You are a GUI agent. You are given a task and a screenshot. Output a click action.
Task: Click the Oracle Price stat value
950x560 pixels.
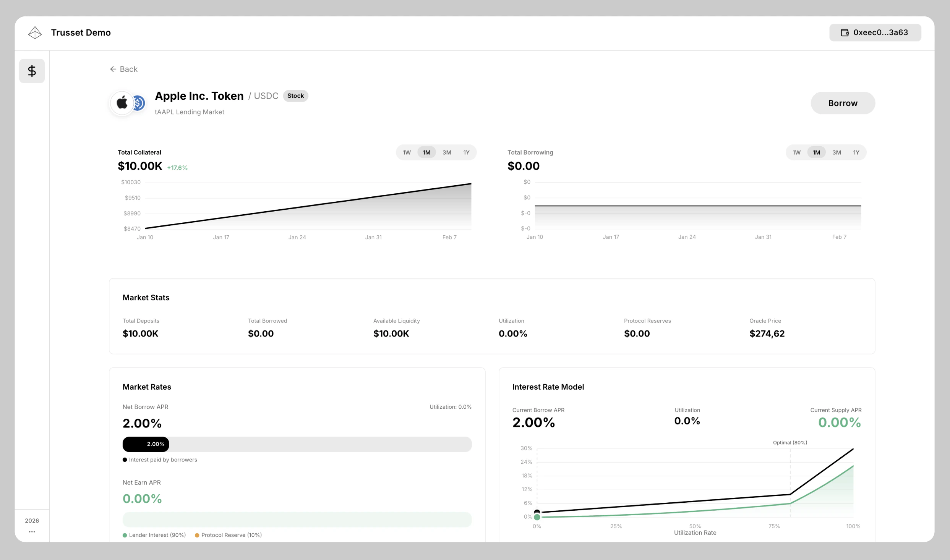coord(767,333)
